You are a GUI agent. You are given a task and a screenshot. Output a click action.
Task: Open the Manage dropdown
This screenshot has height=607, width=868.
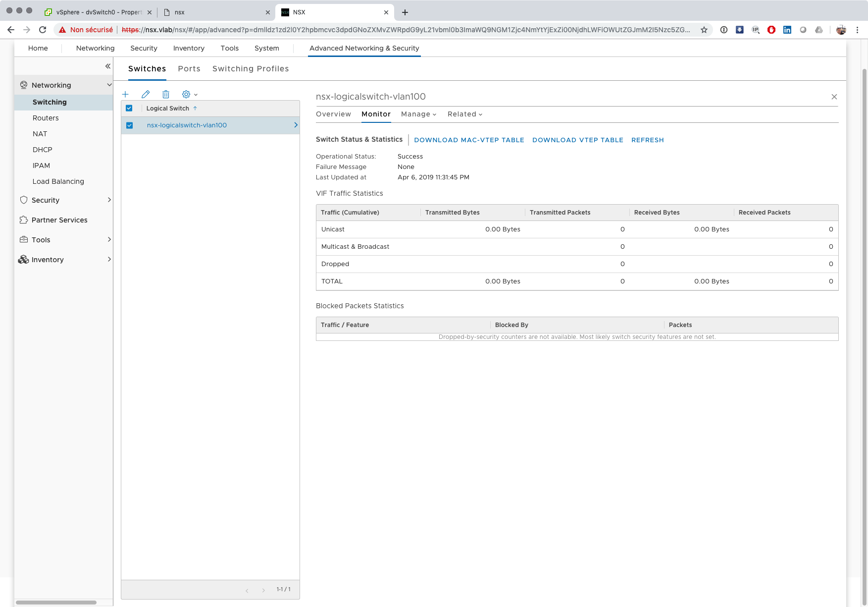click(418, 114)
